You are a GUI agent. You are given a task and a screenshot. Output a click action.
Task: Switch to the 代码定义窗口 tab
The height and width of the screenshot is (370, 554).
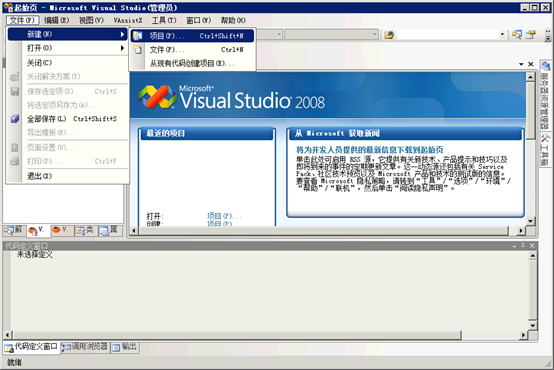31,347
